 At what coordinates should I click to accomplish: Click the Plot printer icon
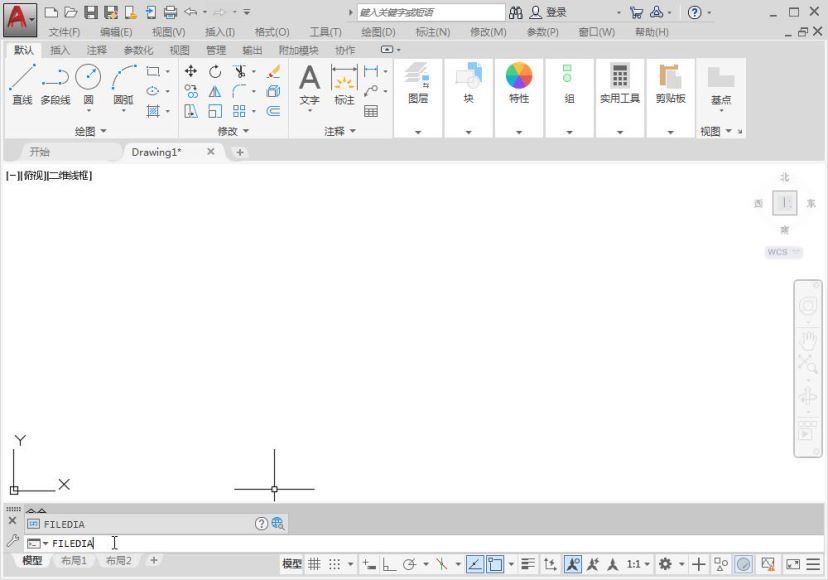tap(170, 12)
